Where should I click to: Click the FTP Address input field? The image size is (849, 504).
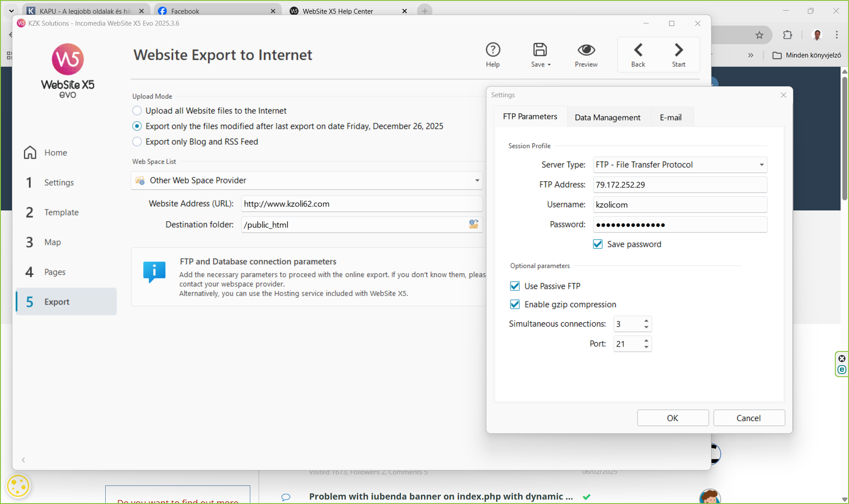coord(679,185)
